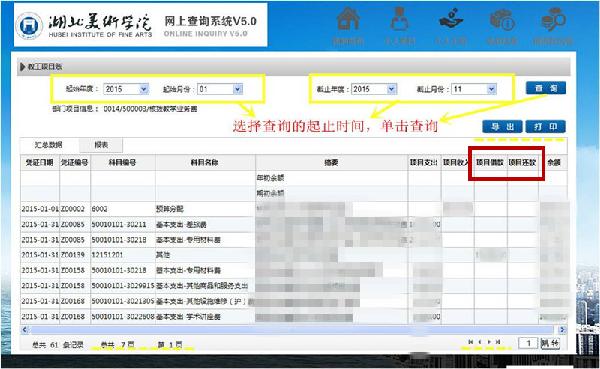Screen dimensions: 600x369
Task: Click the 项目还款 column header
Action: (523, 163)
